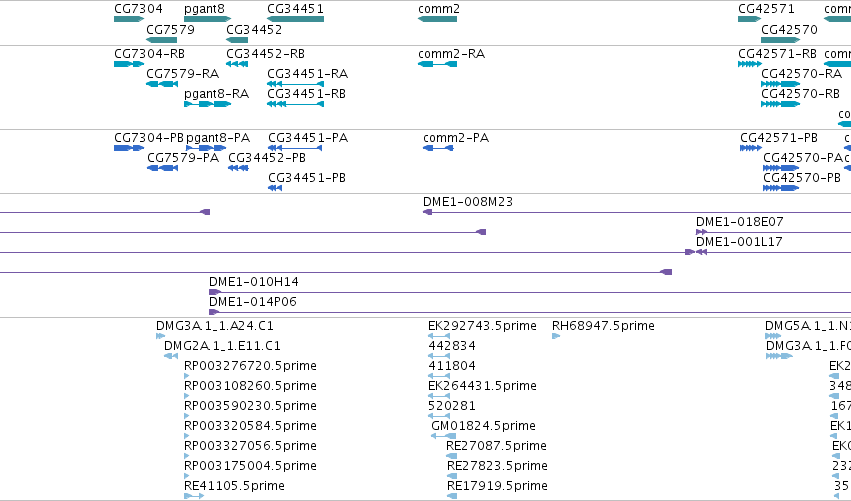Select the CG42570-PB protein feature

pyautogui.click(x=781, y=188)
